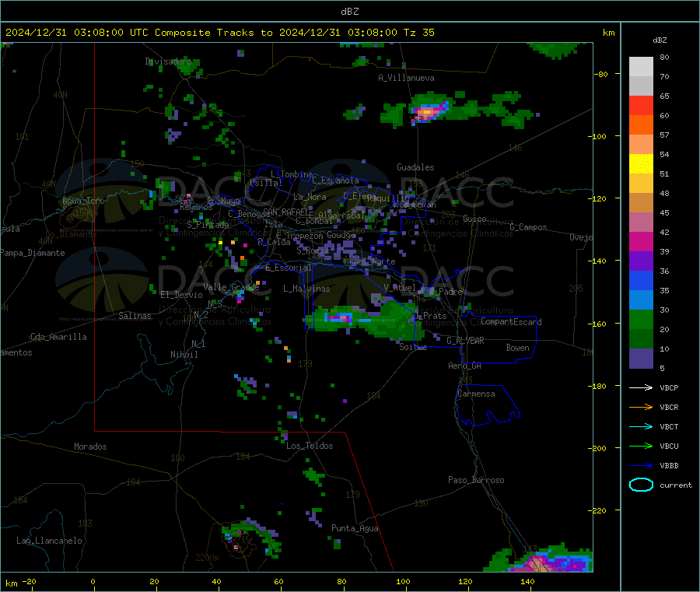Screen dimensions: 700x592
Task: Click the Cda_Amarilla map label
Action: point(58,337)
